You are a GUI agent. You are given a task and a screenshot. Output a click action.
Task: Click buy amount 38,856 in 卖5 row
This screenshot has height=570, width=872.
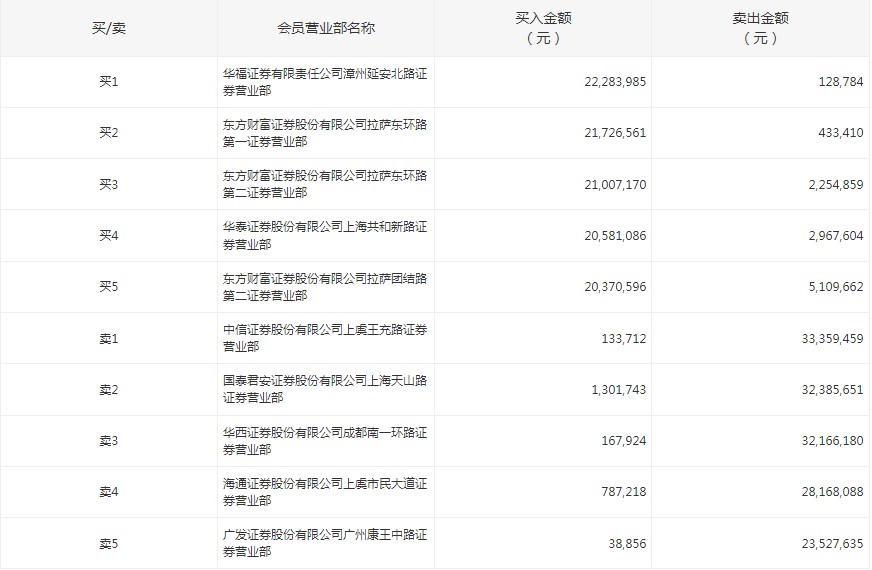626,544
